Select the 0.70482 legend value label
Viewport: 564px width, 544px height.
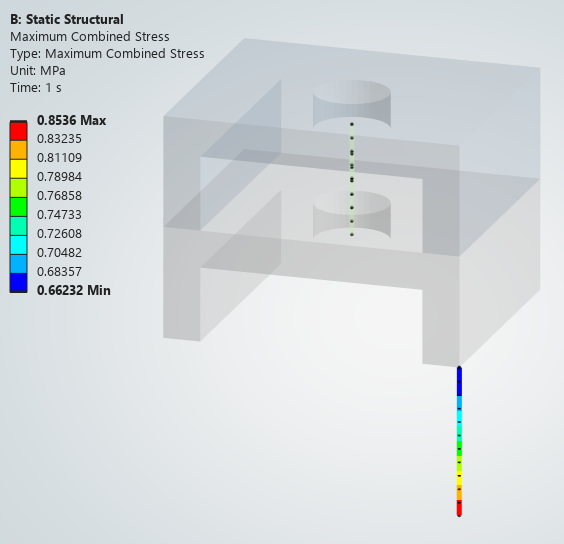(59, 253)
